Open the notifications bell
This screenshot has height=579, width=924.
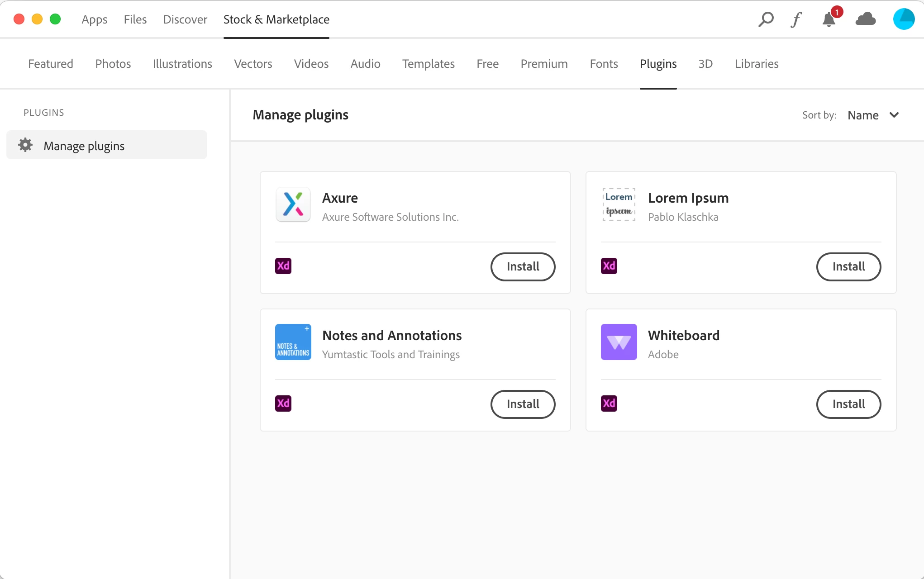click(x=829, y=19)
